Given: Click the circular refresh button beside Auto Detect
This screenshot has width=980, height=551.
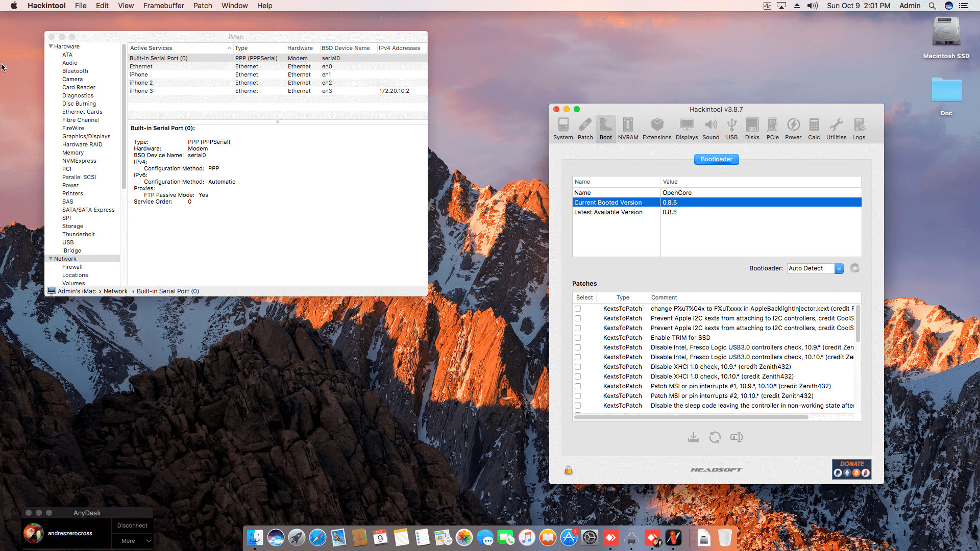Looking at the screenshot, I should coord(855,268).
